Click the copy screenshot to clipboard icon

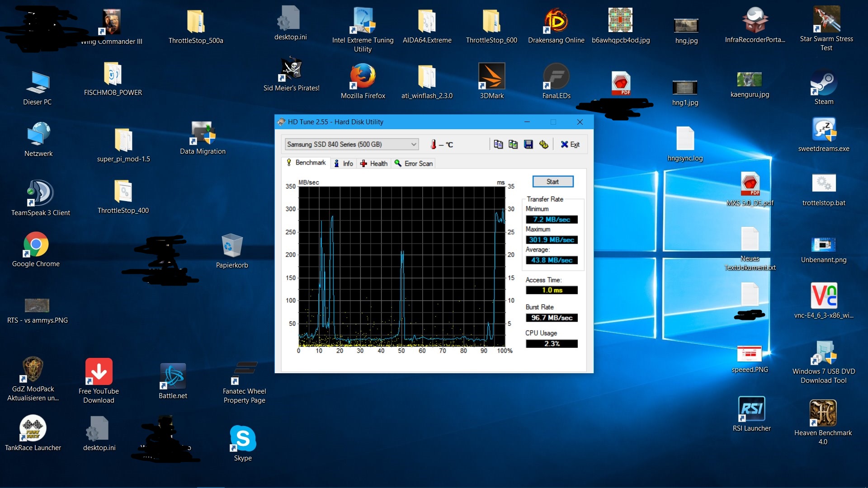click(513, 144)
